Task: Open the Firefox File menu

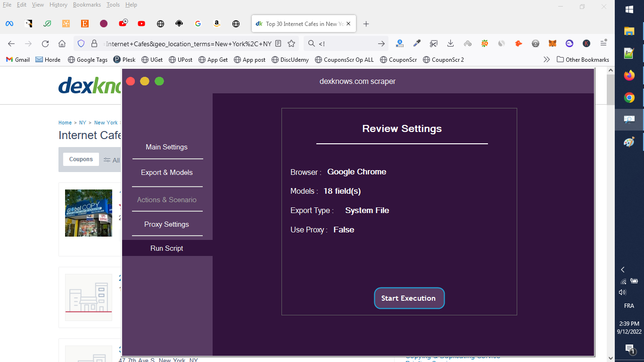Action: (x=7, y=5)
